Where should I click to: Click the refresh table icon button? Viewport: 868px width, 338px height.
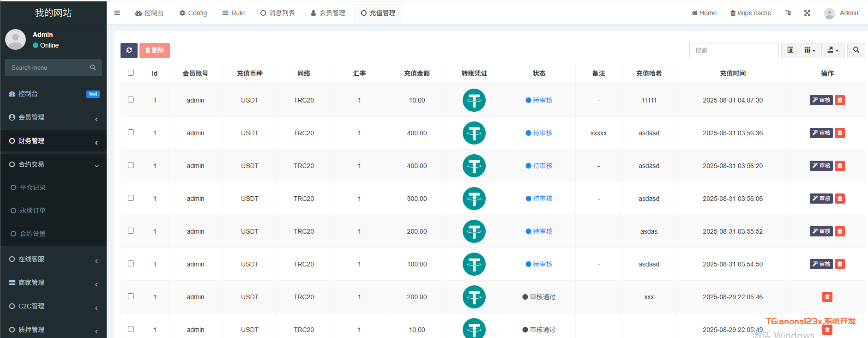point(129,50)
